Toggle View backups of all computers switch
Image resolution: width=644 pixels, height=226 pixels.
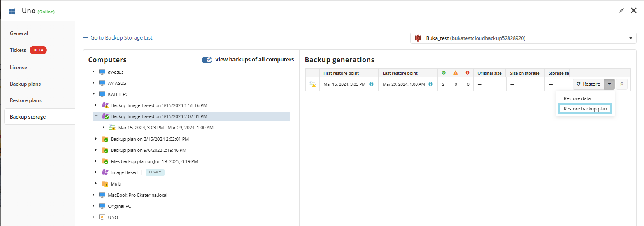207,60
